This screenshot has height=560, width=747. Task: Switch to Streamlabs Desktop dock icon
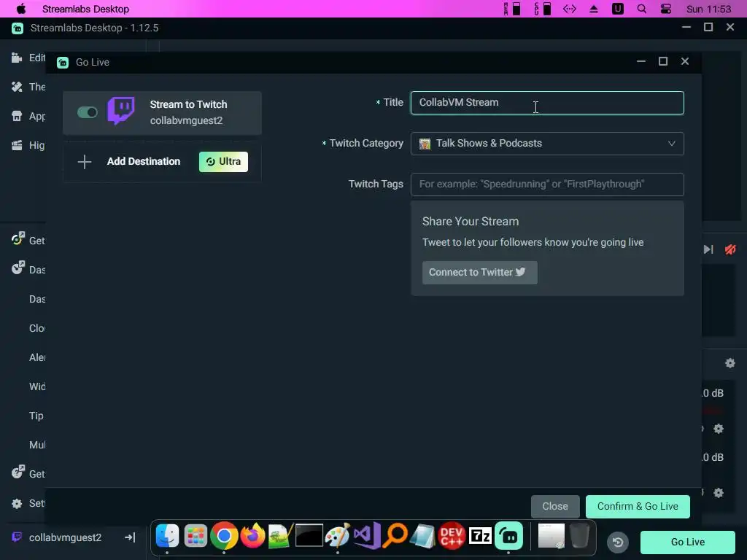pos(508,536)
